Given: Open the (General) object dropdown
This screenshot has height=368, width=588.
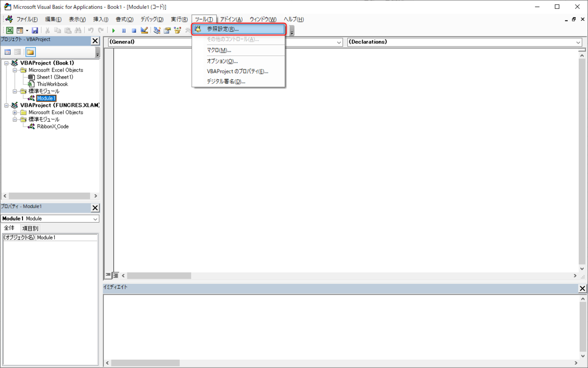Looking at the screenshot, I should click(339, 43).
